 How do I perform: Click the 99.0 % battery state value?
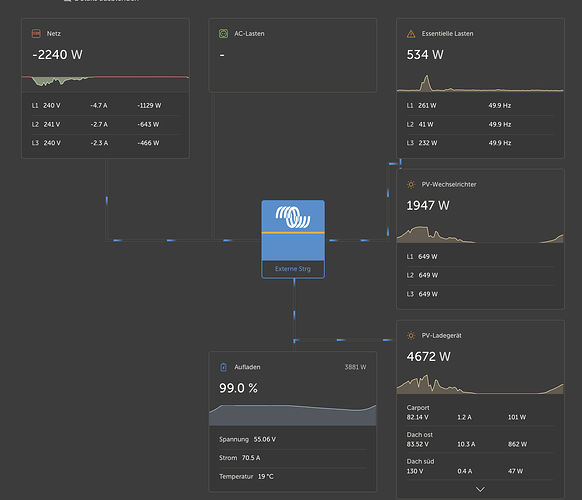238,388
